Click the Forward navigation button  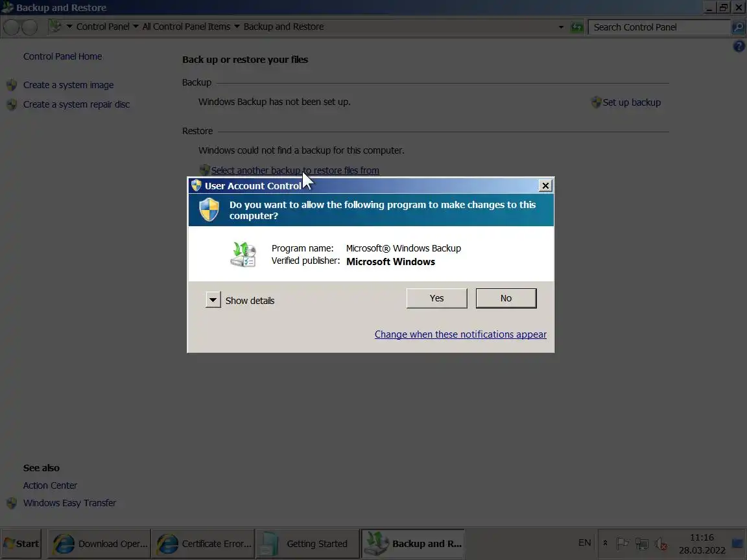(x=30, y=27)
